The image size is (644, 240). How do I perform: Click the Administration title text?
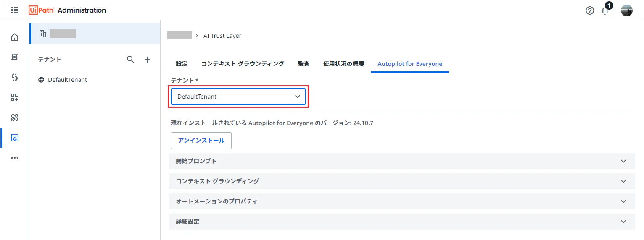pos(82,10)
